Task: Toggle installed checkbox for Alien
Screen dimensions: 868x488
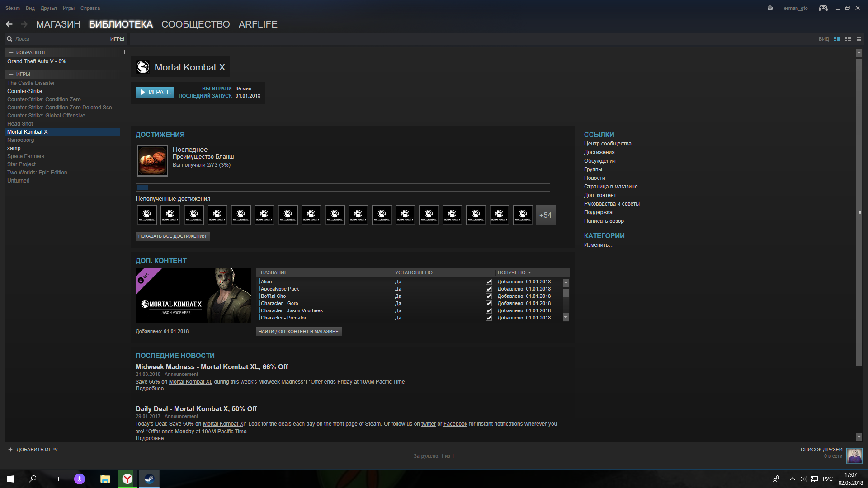Action: [489, 282]
